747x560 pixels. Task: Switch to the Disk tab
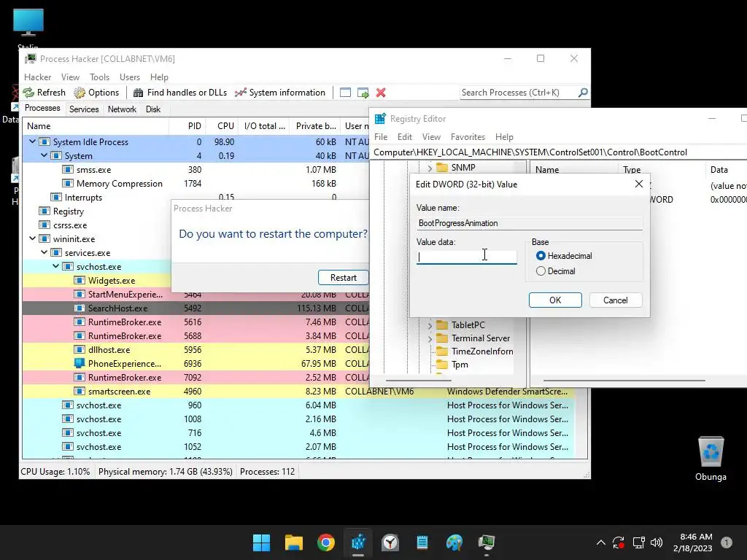[153, 109]
